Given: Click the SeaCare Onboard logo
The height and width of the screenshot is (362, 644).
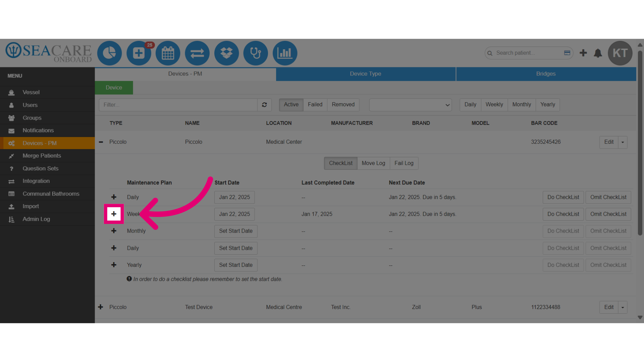Looking at the screenshot, I should (x=49, y=53).
